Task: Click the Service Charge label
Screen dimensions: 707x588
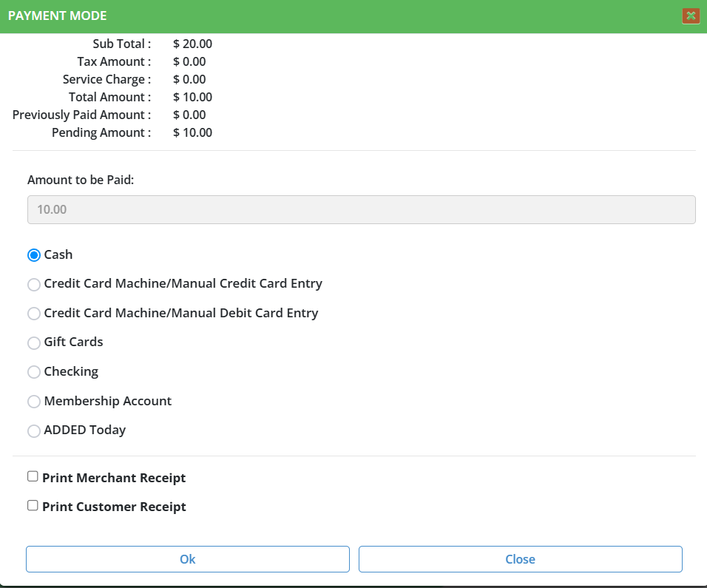Action: tap(106, 79)
